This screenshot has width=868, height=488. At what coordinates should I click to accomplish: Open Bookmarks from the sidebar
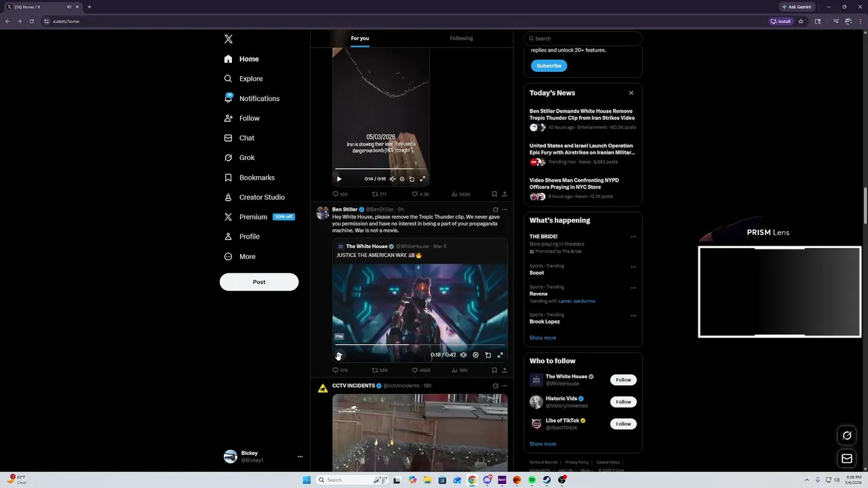pos(250,178)
